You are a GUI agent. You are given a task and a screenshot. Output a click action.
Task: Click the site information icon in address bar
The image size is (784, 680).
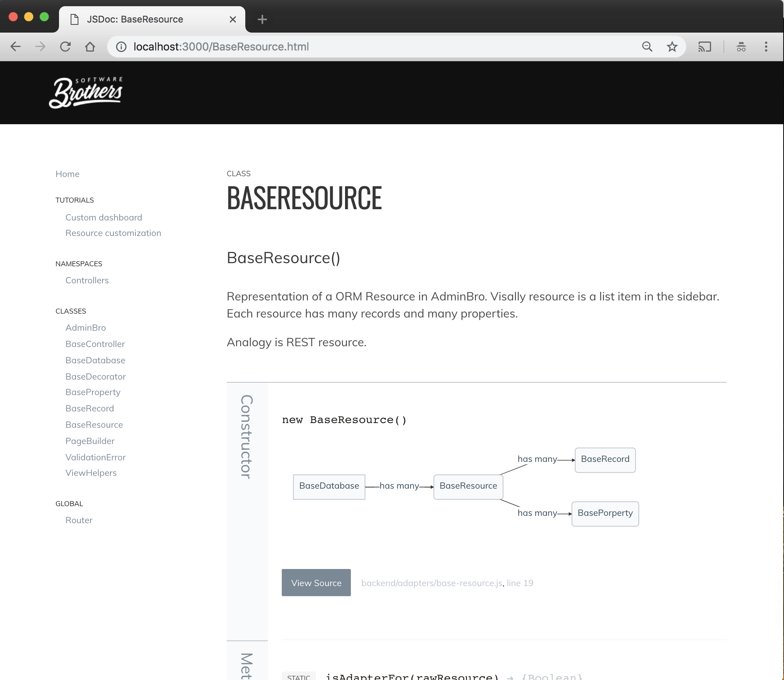(x=121, y=47)
